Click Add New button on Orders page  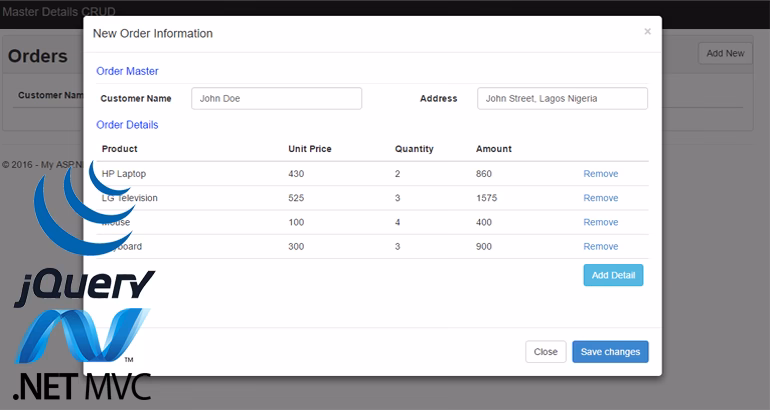click(x=725, y=53)
